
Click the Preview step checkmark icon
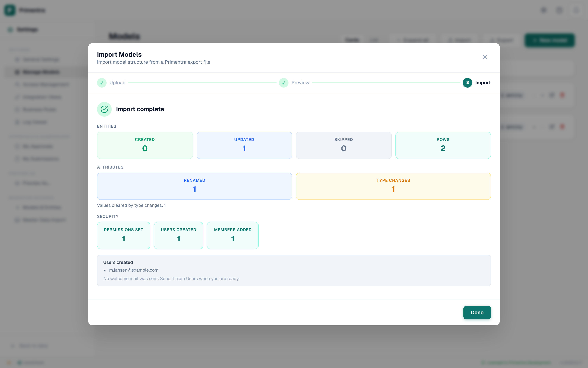click(284, 83)
